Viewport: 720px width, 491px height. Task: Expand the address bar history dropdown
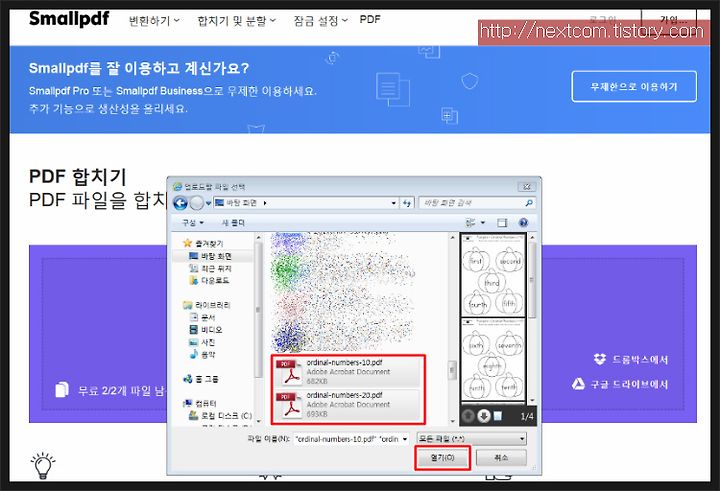coord(394,203)
